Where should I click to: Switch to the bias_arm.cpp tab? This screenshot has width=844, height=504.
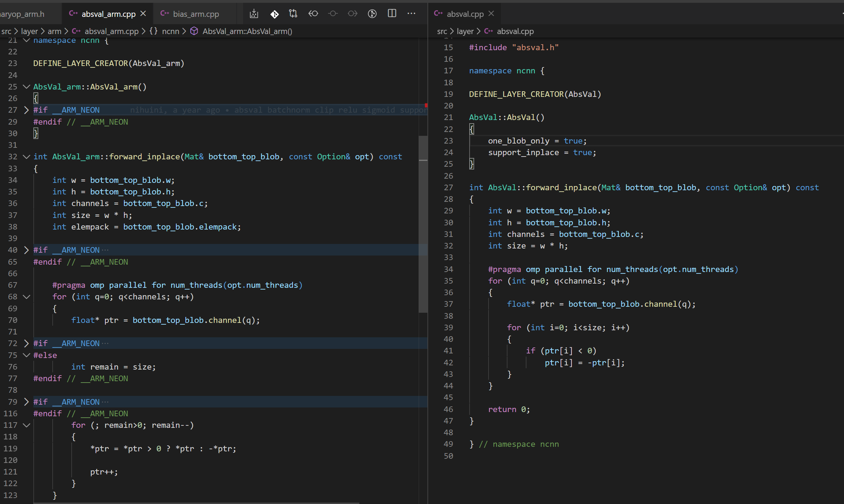(196, 14)
